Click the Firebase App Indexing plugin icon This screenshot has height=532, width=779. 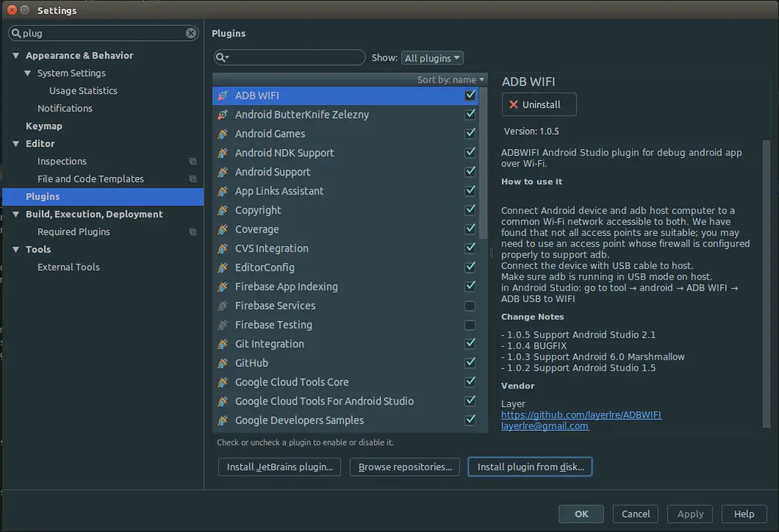[x=223, y=287]
